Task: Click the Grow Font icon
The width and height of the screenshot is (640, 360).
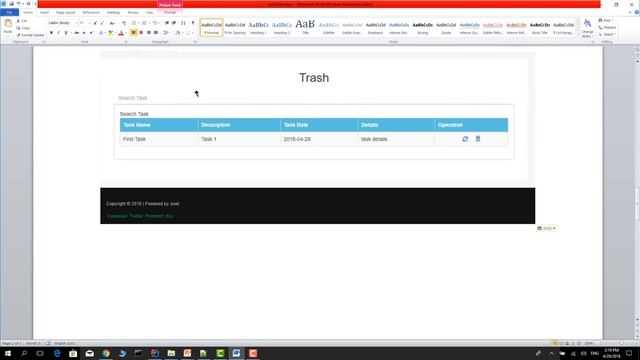Action: pos(95,23)
